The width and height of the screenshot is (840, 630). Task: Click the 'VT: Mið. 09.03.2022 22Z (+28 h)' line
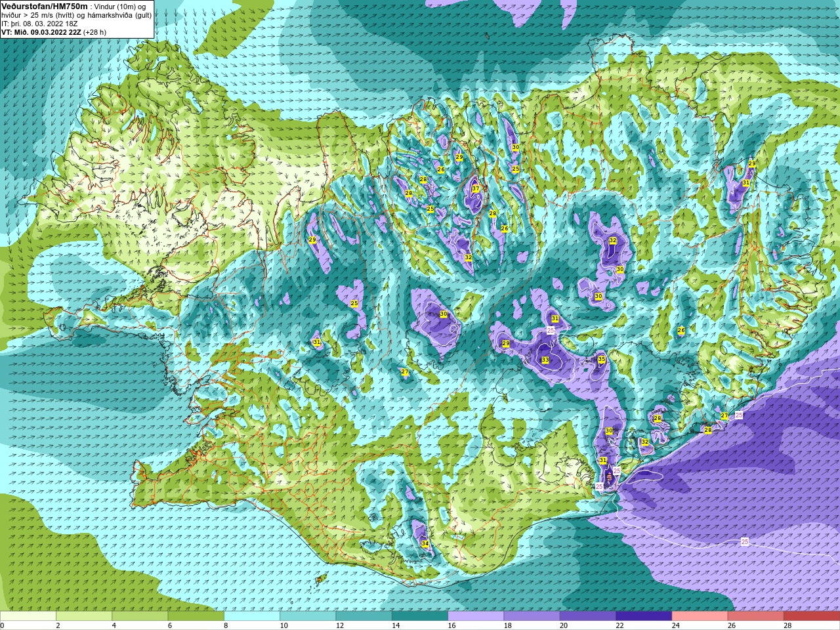[x=54, y=32]
